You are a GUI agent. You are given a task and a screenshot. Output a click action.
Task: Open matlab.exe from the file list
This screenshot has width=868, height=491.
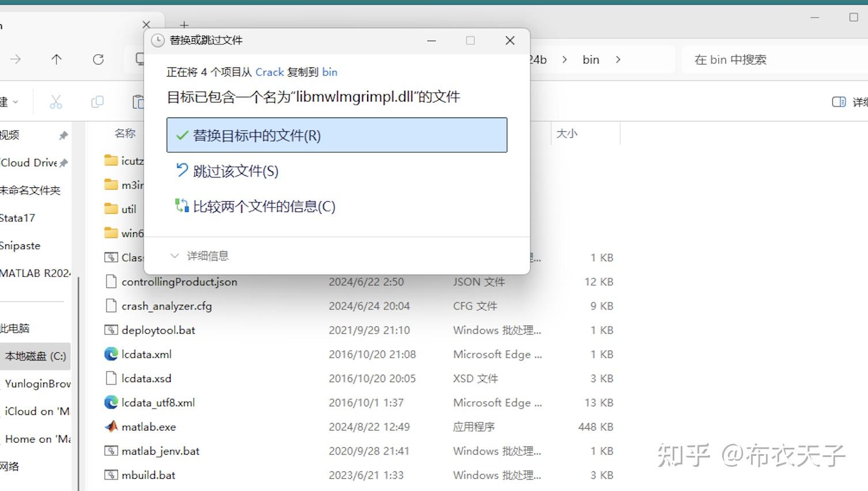(149, 426)
